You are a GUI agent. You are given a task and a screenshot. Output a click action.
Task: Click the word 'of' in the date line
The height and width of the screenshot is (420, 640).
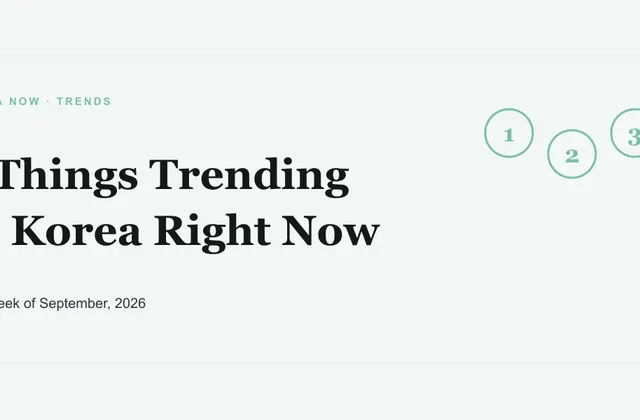pyautogui.click(x=29, y=303)
